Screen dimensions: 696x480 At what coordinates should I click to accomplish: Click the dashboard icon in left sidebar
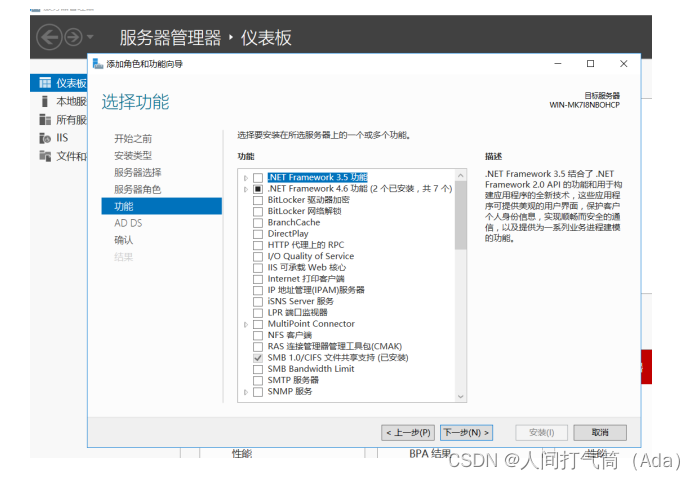44,83
